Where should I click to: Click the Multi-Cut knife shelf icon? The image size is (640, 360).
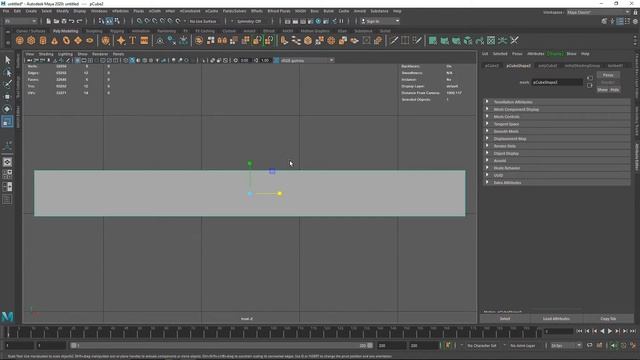coord(393,40)
